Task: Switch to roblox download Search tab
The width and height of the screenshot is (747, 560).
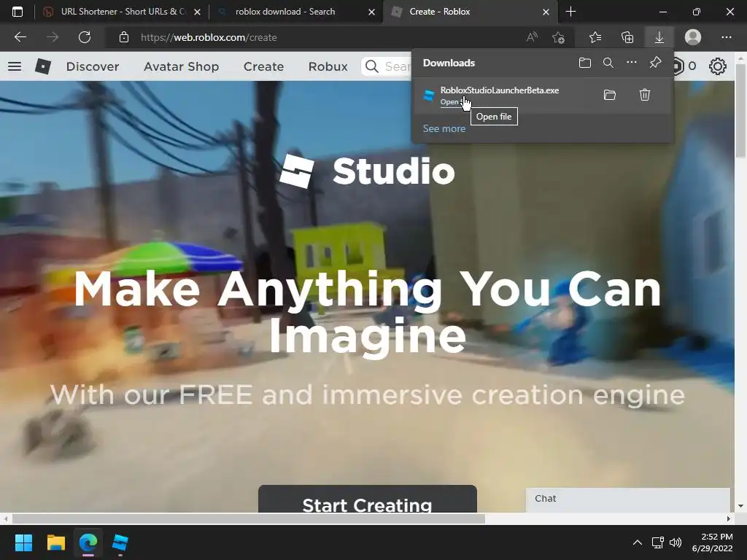Action: (x=294, y=12)
